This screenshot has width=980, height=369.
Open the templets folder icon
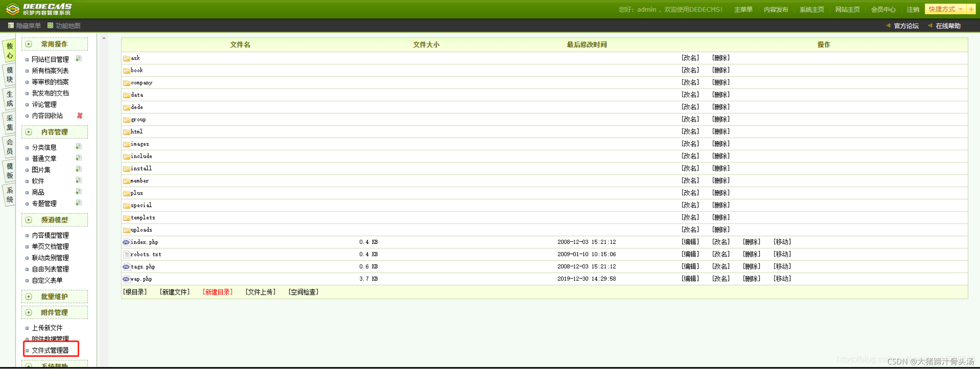pos(127,218)
